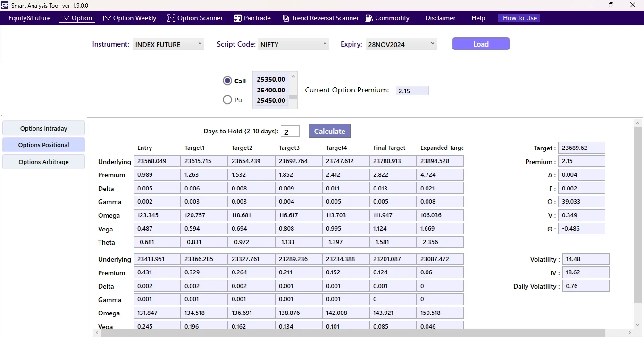
Task: Switch to the Equity&Future tab
Action: [29, 18]
